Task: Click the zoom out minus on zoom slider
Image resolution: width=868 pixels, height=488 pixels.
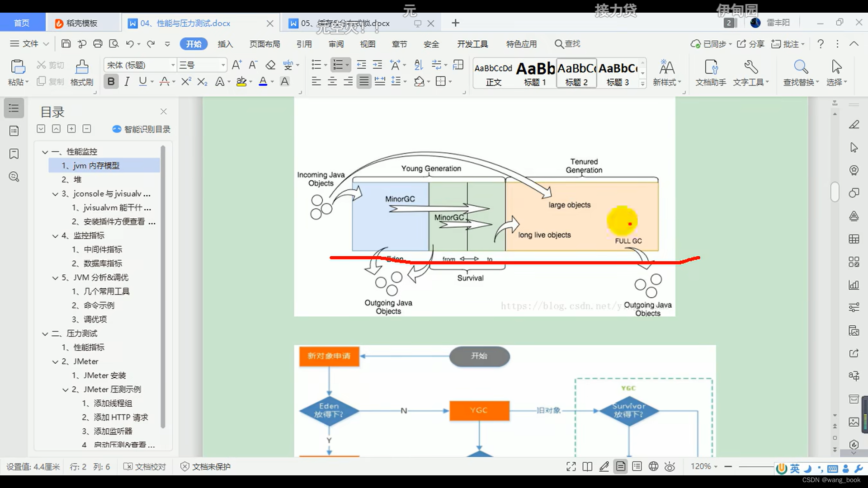Action: pos(728,466)
